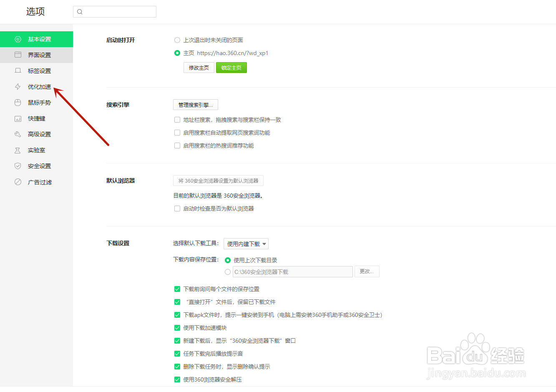The width and height of the screenshot is (556, 392).
Task: Uncheck 使用下载加速模块
Action: 177,328
